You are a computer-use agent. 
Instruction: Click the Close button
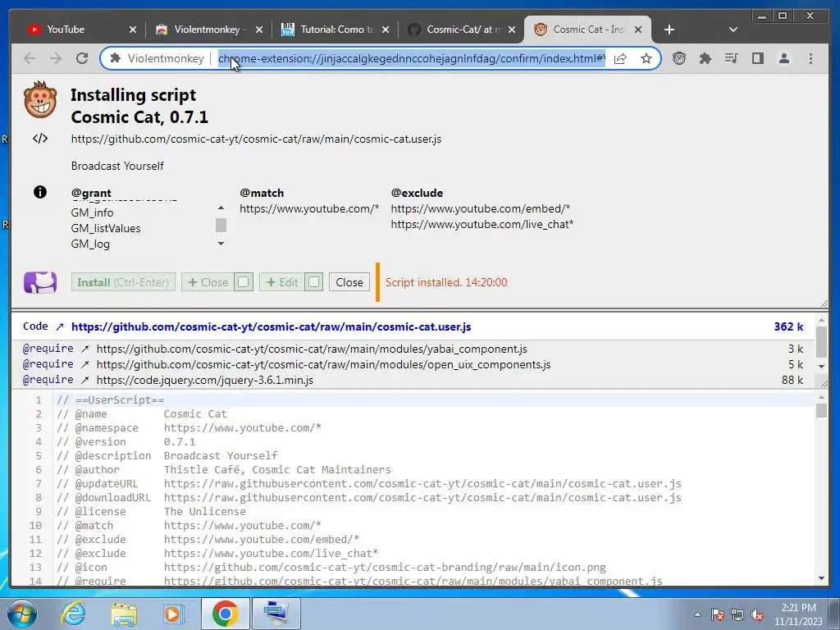349,282
